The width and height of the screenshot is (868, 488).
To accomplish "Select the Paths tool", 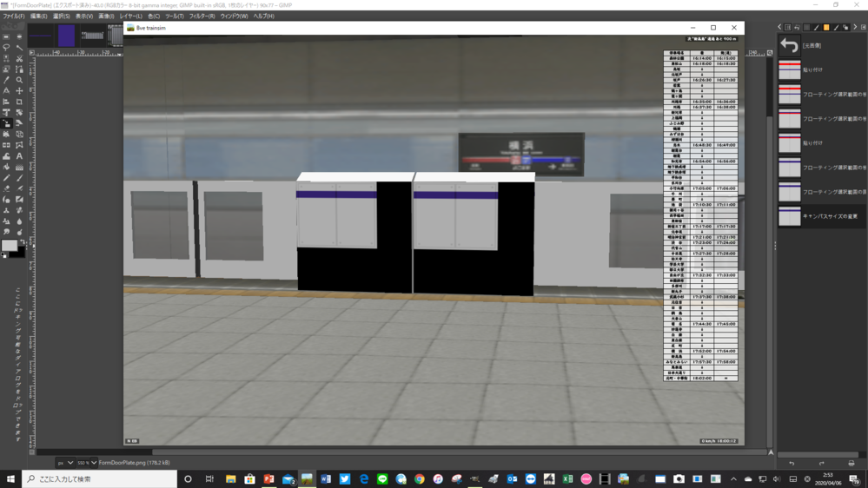I will pos(19,69).
